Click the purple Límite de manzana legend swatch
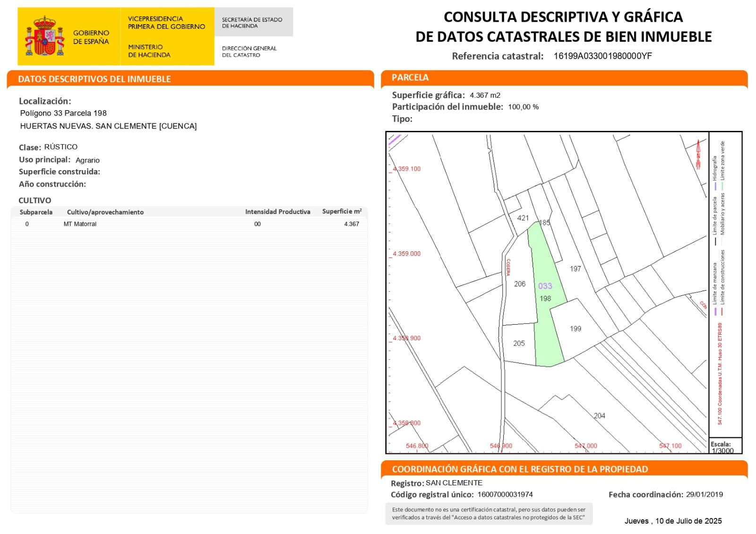 pyautogui.click(x=715, y=311)
